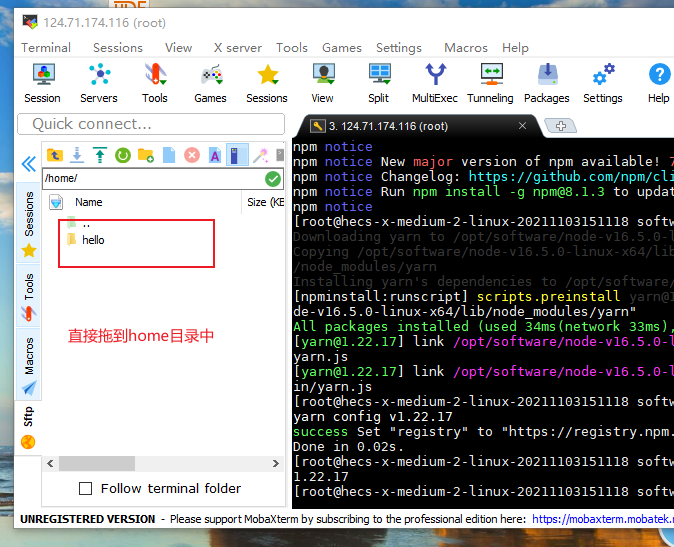Open the mobaxterm.mobatek link in status bar

603,519
